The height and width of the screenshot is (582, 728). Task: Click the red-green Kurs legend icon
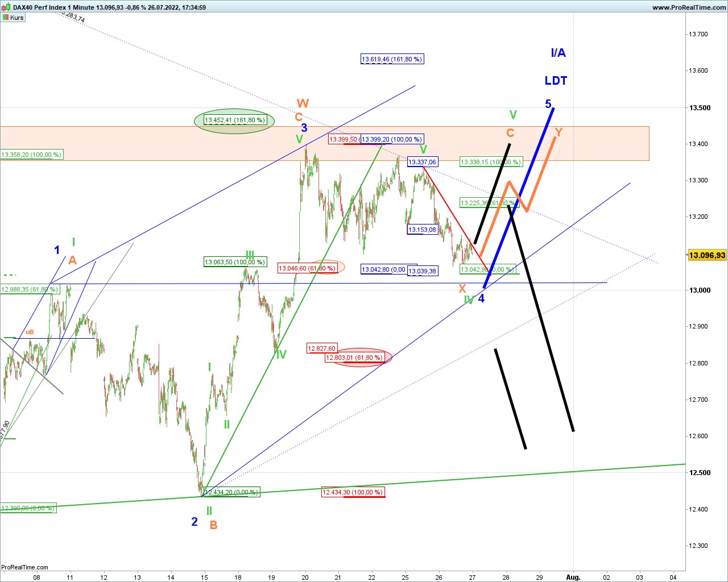[6, 17]
